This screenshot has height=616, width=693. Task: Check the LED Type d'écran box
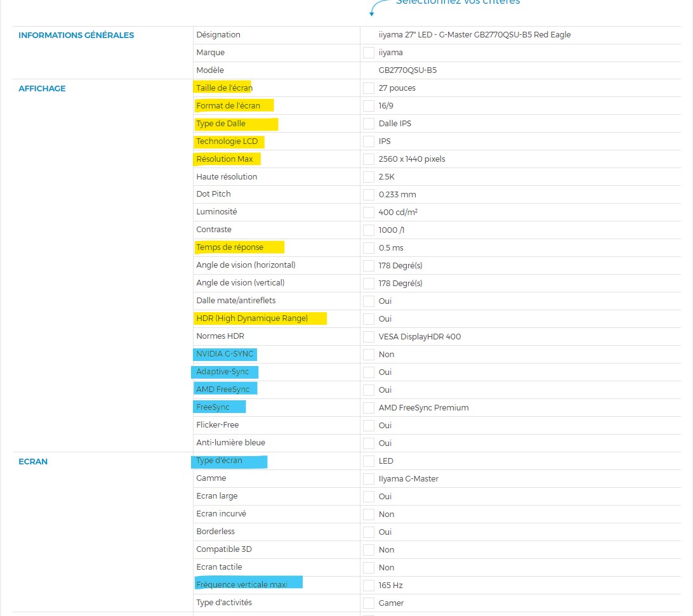coord(369,461)
